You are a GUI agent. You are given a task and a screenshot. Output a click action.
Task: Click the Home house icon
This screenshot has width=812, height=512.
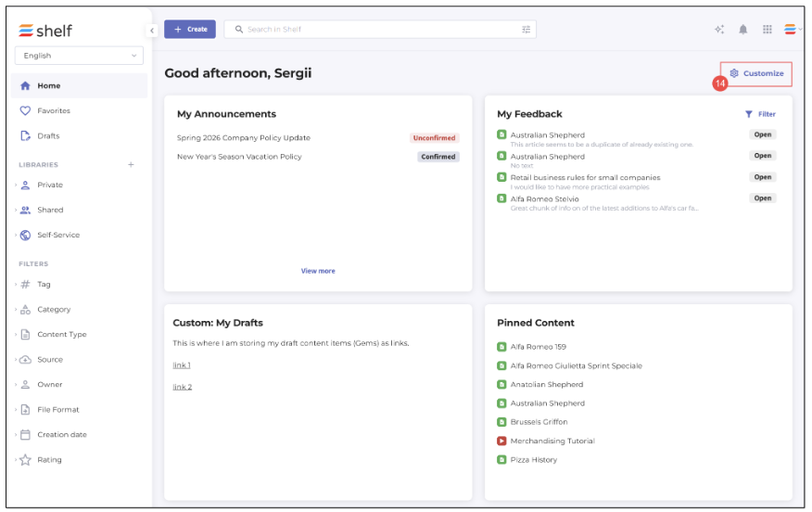tap(25, 85)
